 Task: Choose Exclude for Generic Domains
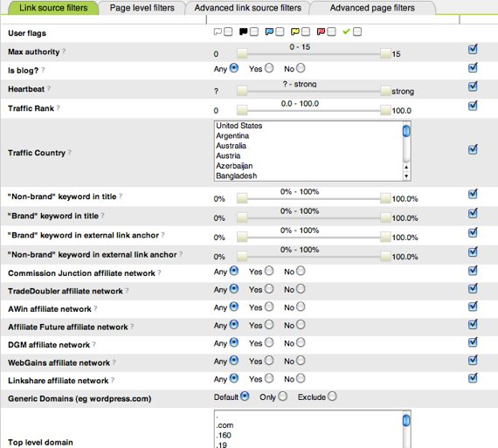(332, 396)
